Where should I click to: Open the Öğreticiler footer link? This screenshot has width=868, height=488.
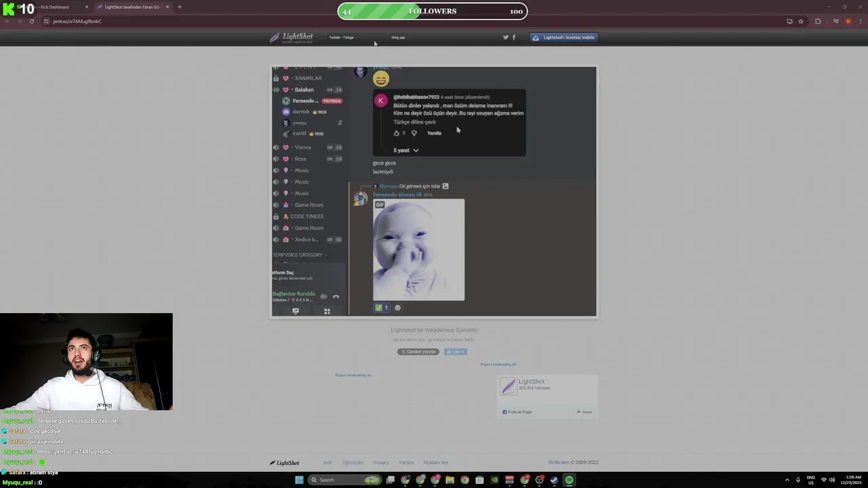(353, 462)
